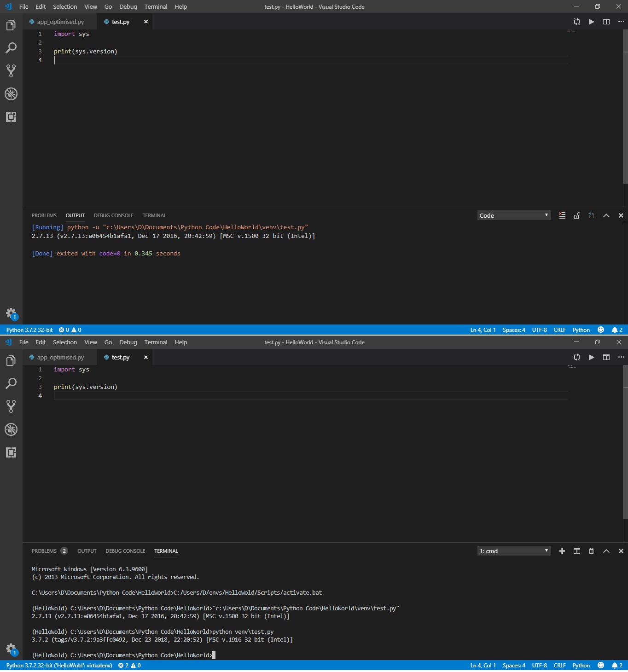Open the 1: cmd terminal selector dropdown
628x672 pixels.
(513, 550)
